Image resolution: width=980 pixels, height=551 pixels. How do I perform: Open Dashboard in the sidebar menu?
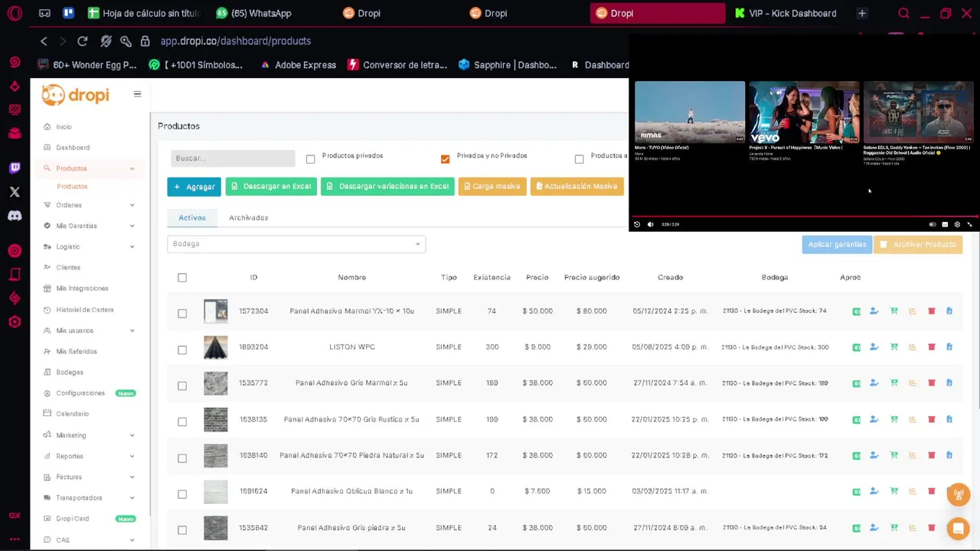click(x=73, y=148)
